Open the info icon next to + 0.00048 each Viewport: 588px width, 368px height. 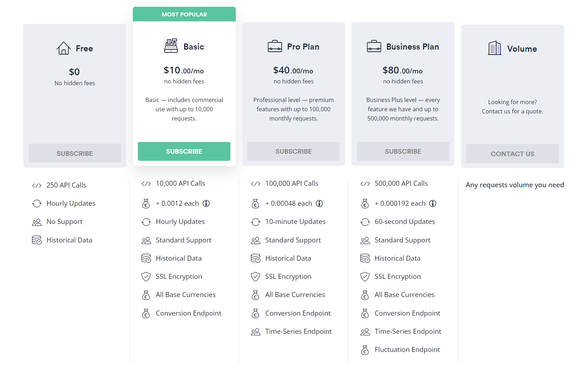[319, 203]
